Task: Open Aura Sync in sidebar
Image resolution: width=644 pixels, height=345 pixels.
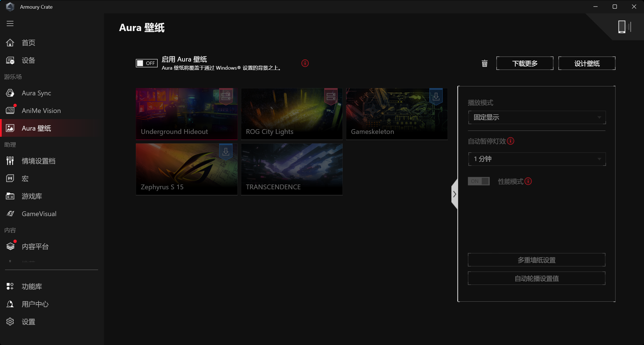Action: click(x=52, y=93)
